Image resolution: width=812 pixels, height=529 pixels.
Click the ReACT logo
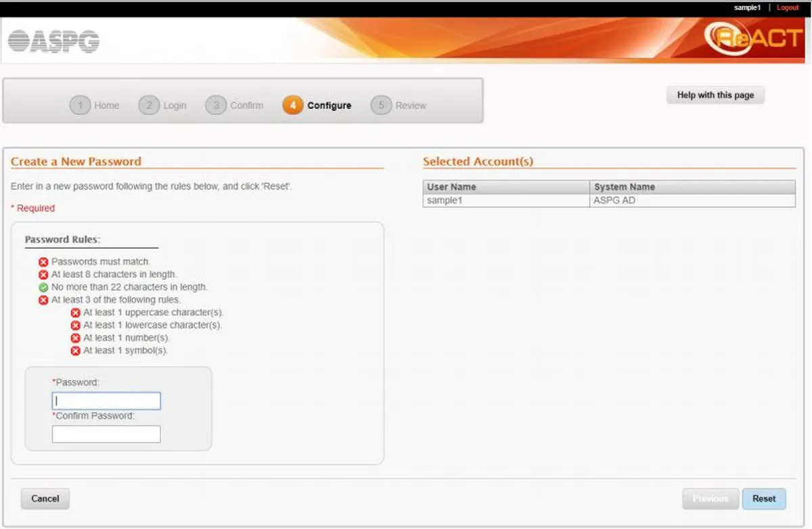point(753,39)
